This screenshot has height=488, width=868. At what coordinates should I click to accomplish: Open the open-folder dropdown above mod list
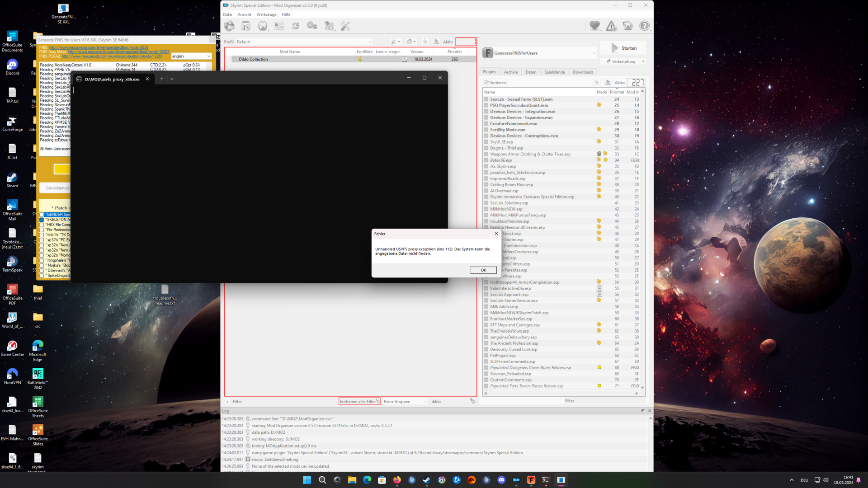tap(411, 42)
